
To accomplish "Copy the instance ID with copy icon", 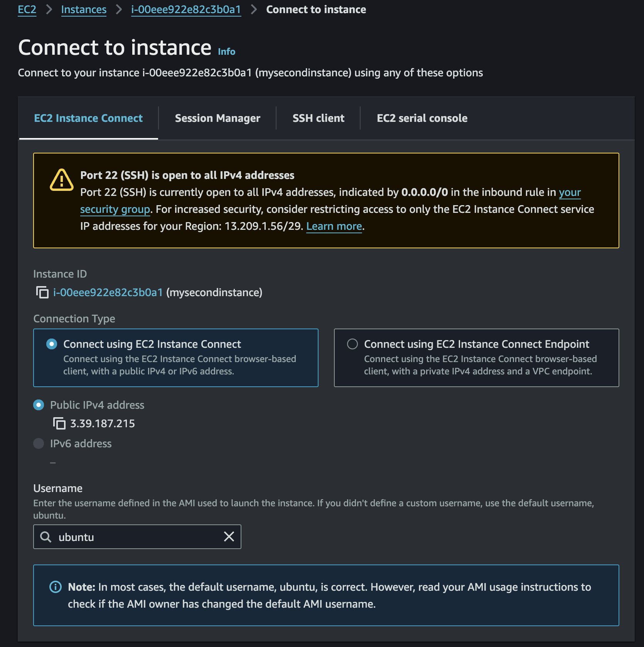I will [x=42, y=292].
